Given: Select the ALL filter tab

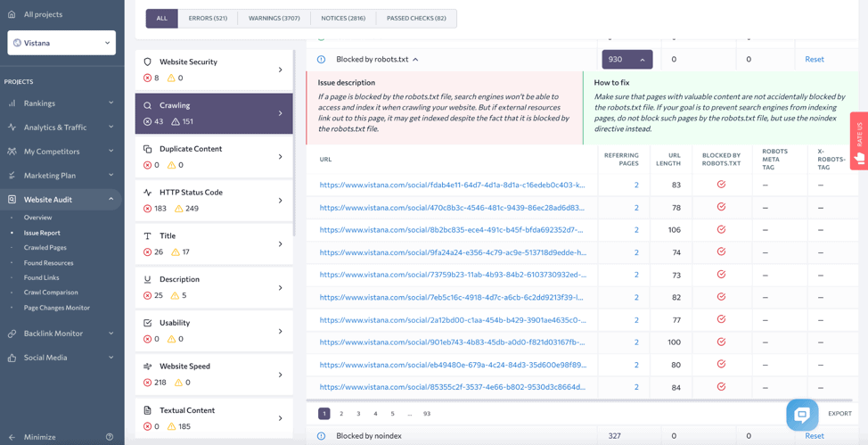Looking at the screenshot, I should [x=161, y=19].
